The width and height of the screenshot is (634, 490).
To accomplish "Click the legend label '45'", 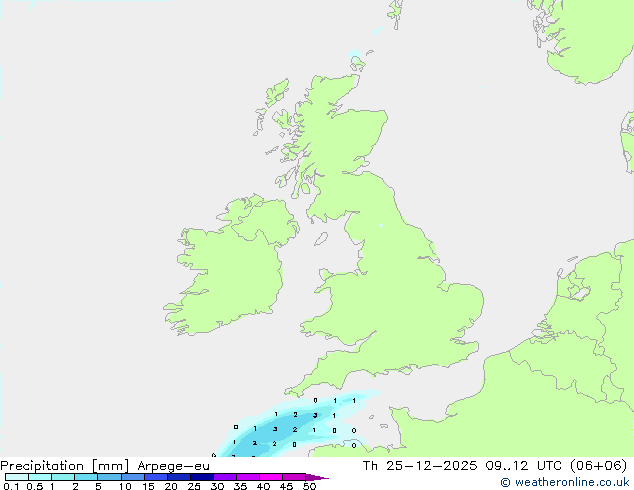I will pyautogui.click(x=286, y=486).
